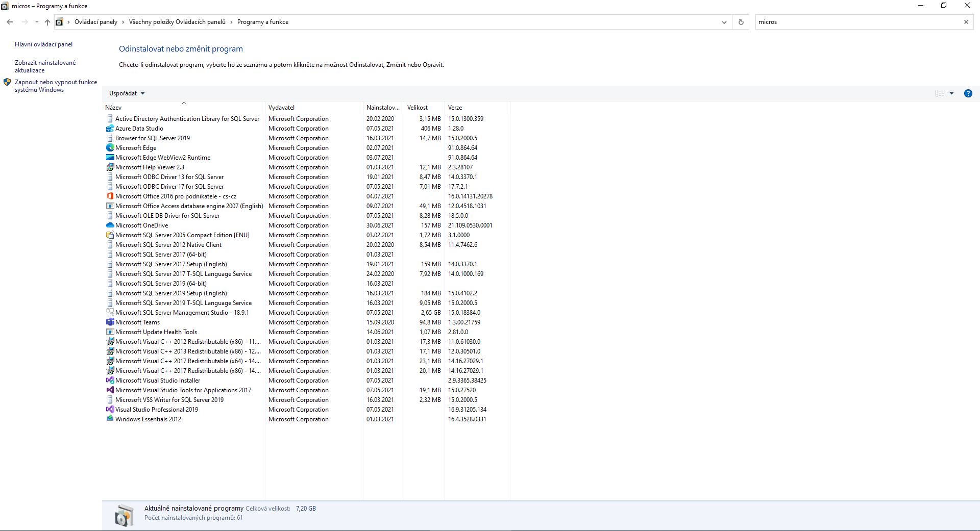Screen dimensions: 980x531
Task: Sort by the Verze column header
Action: pos(477,108)
